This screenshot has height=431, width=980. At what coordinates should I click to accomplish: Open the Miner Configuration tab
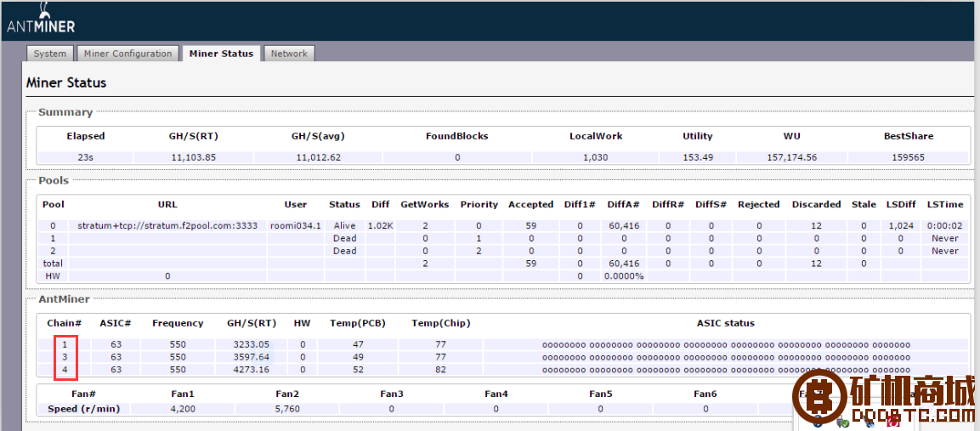tap(128, 54)
